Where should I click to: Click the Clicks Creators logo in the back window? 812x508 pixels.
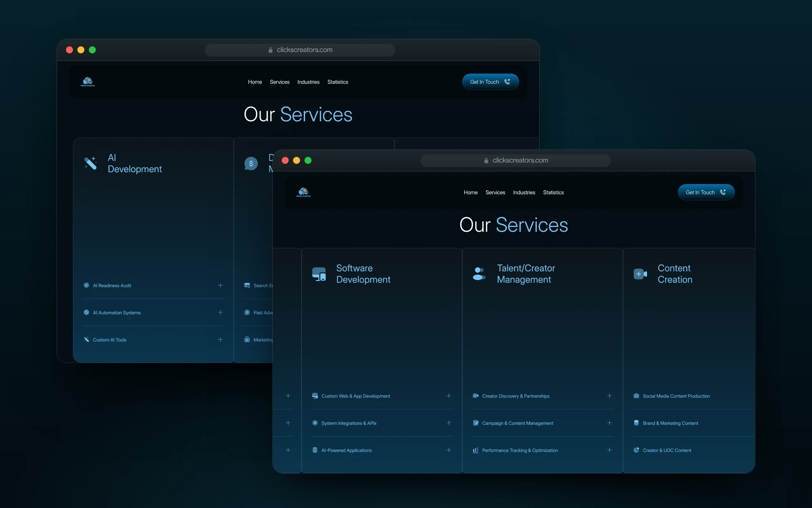[88, 82]
